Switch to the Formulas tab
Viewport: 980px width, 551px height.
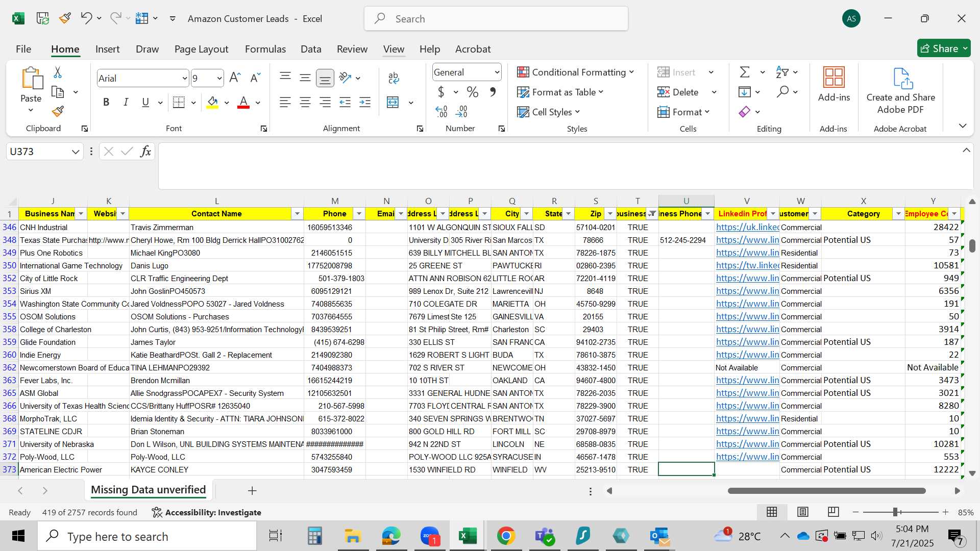coord(265,49)
